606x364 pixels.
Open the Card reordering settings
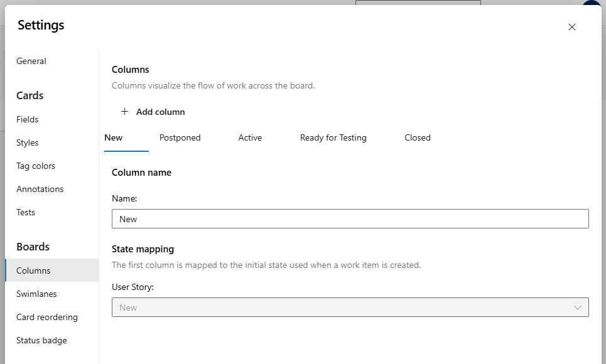(46, 317)
